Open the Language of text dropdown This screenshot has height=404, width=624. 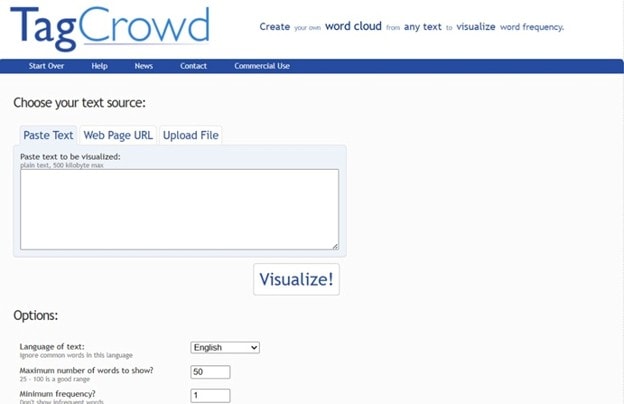225,347
